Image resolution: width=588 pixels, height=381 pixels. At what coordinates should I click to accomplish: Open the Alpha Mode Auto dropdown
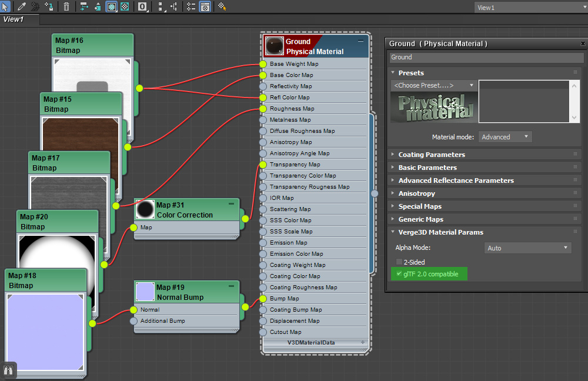[x=527, y=248]
